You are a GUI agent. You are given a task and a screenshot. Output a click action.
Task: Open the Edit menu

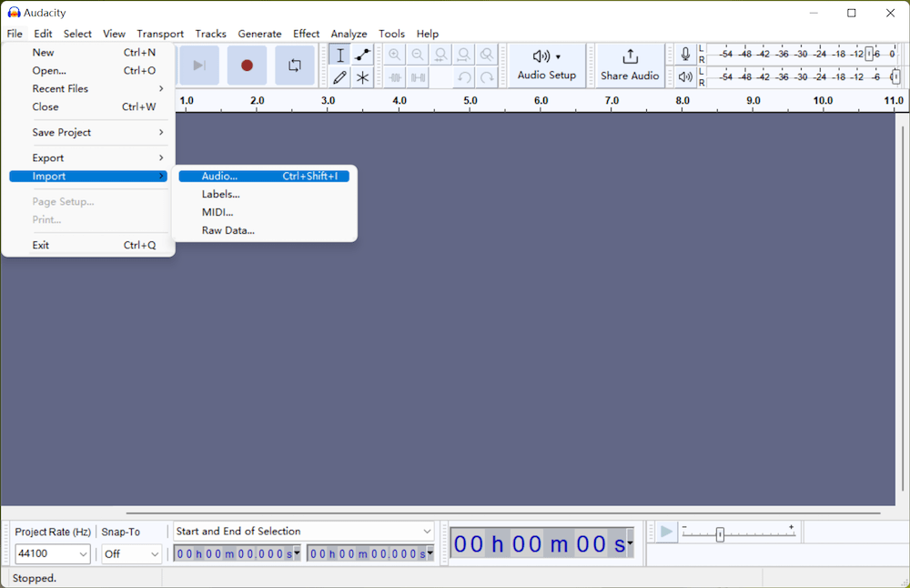[43, 34]
